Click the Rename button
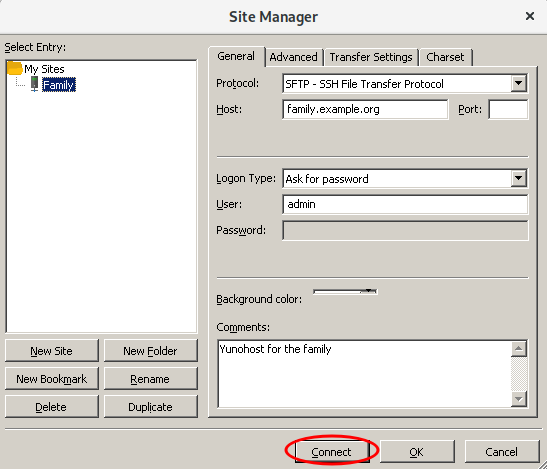This screenshot has width=547, height=469. 150,379
